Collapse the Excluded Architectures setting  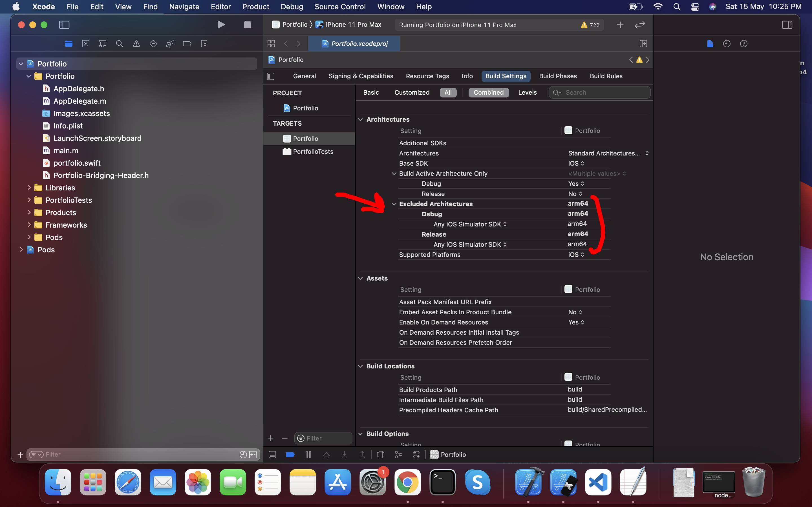point(394,204)
